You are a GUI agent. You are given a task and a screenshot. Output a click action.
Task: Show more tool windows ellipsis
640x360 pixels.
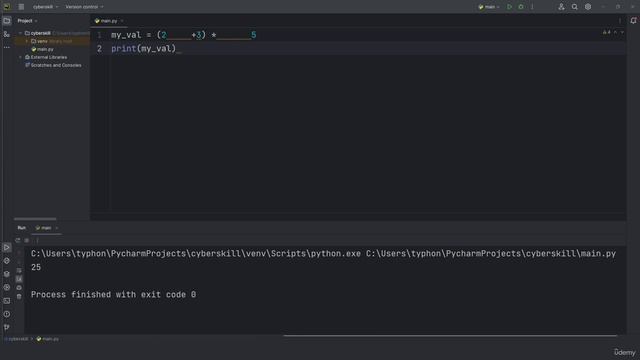click(x=7, y=47)
